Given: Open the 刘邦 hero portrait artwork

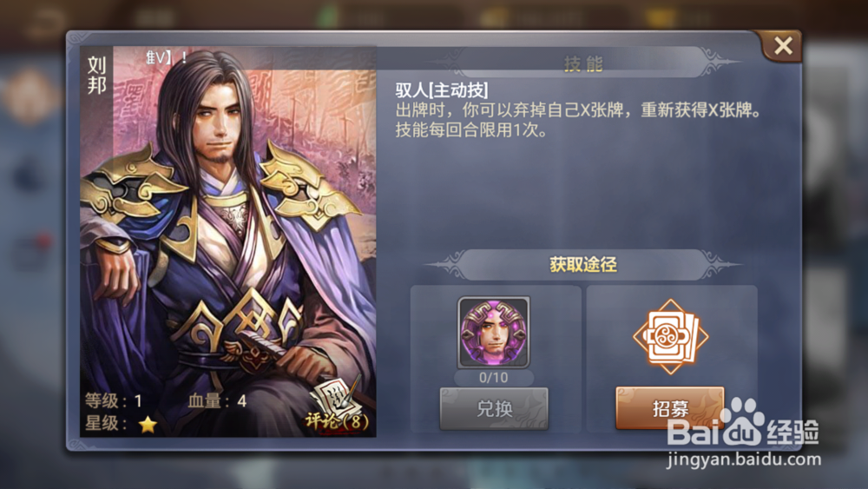Looking at the screenshot, I should 228,241.
